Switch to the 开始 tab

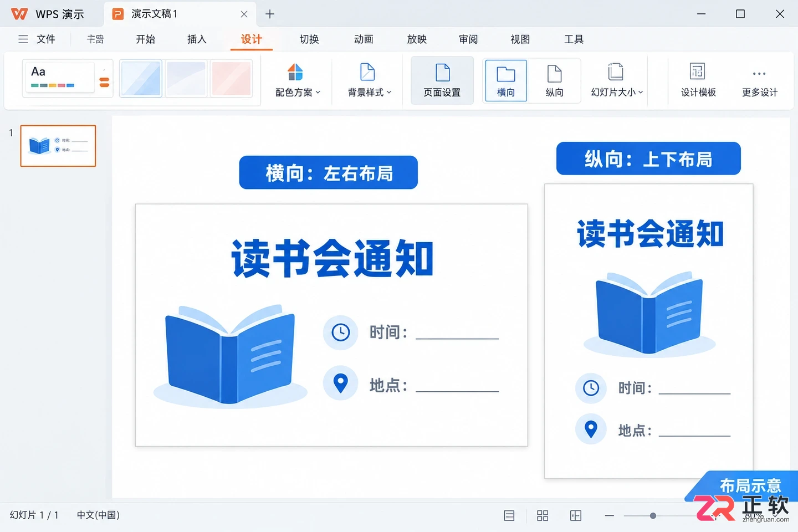pos(145,39)
